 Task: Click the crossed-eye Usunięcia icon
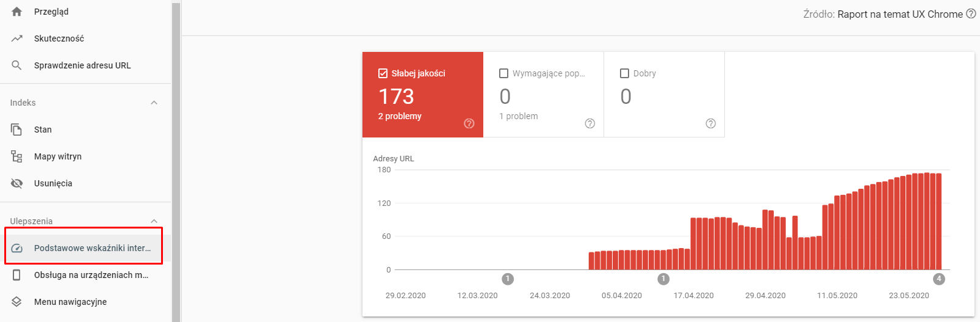coord(16,183)
